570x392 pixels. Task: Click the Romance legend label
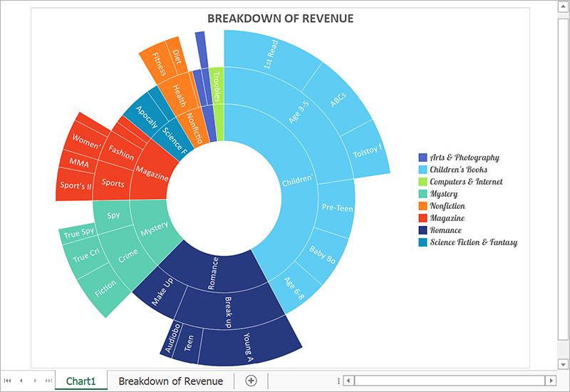pos(446,230)
